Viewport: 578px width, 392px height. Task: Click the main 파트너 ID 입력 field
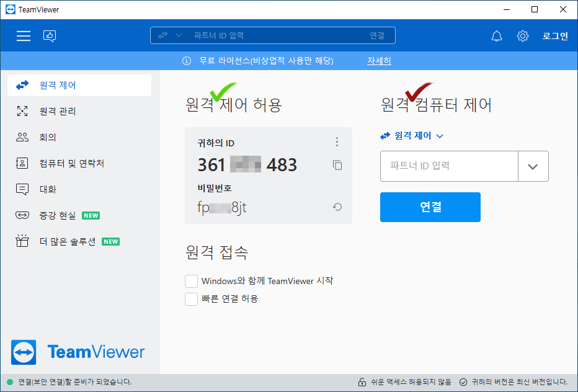click(x=449, y=166)
